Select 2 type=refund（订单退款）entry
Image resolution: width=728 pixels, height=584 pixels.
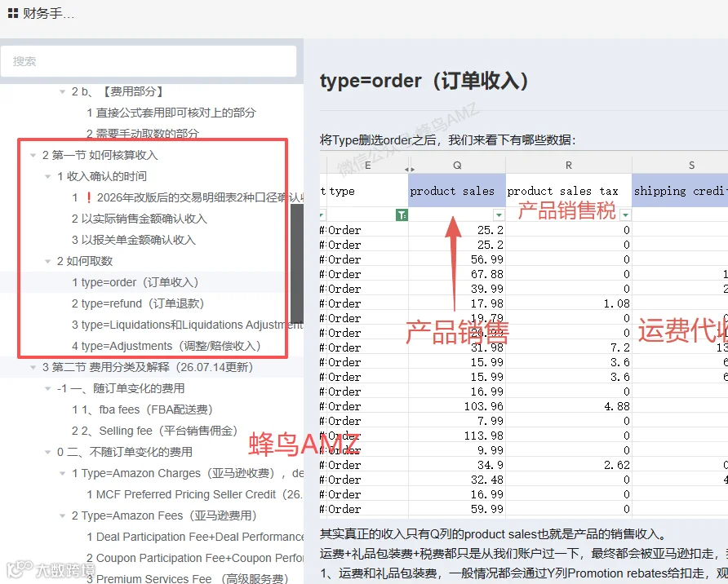(x=138, y=304)
